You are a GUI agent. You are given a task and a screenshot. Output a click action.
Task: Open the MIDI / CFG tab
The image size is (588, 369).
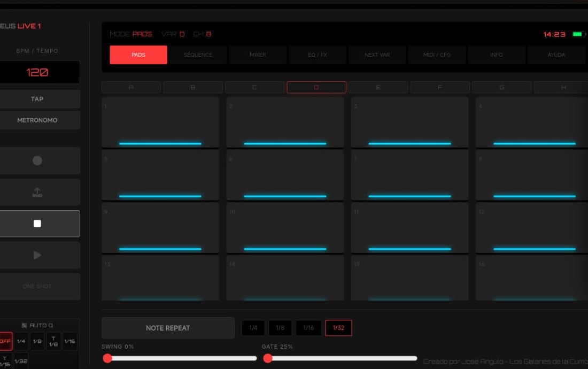click(437, 55)
